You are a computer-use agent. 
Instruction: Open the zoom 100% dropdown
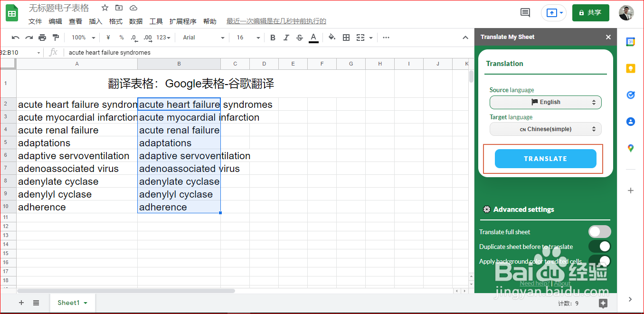pyautogui.click(x=83, y=38)
